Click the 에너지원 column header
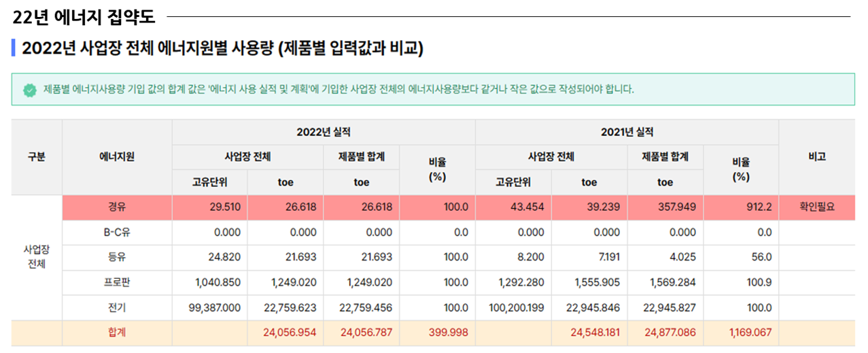868x353 pixels. pyautogui.click(x=116, y=157)
